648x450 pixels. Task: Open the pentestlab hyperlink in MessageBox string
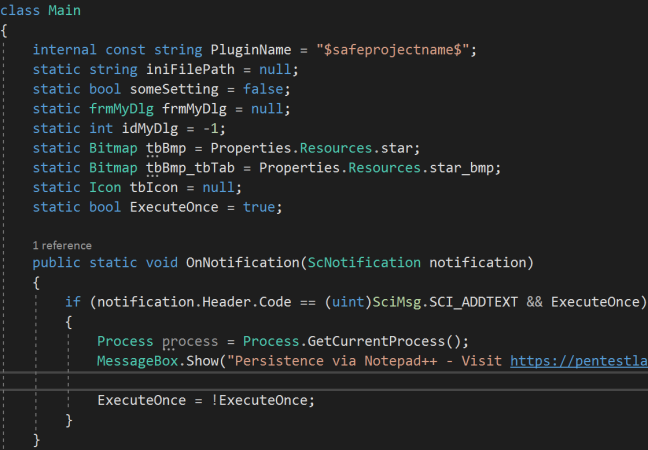tap(579, 361)
